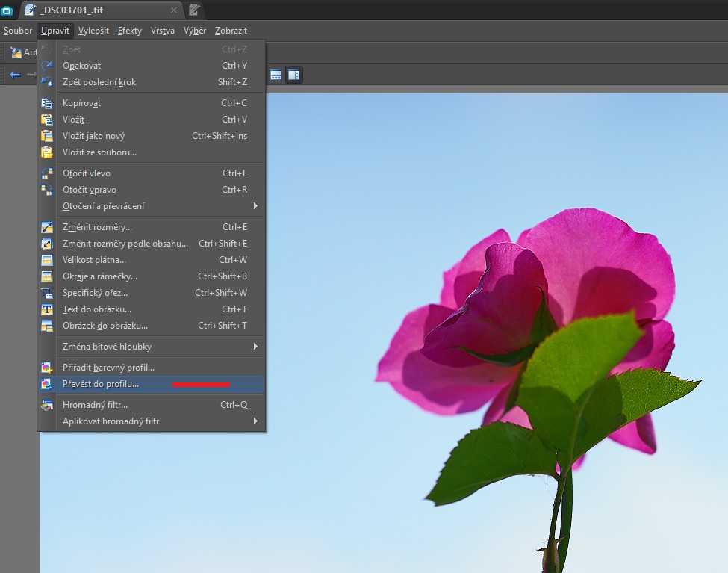Open the Efekty menu
This screenshot has width=728, height=573.
click(129, 31)
